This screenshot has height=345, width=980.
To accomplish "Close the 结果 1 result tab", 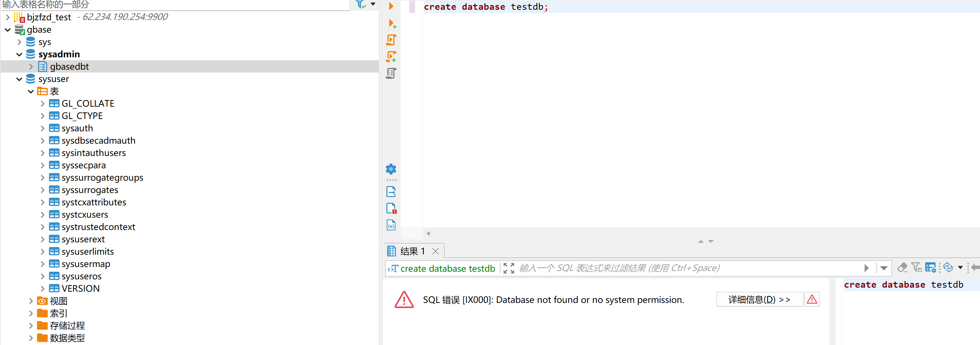I will (x=436, y=251).
